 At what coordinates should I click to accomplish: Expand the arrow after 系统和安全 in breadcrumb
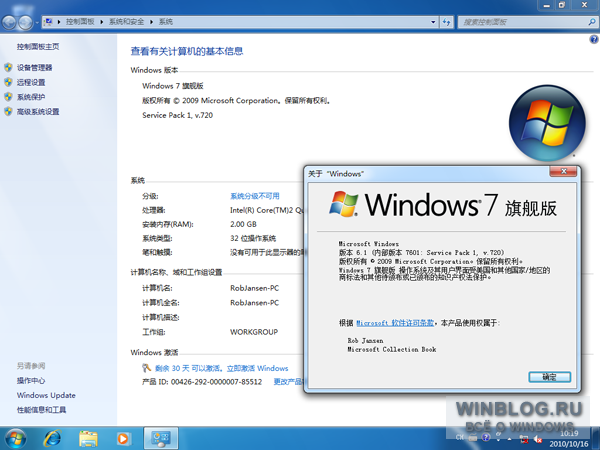click(x=152, y=22)
